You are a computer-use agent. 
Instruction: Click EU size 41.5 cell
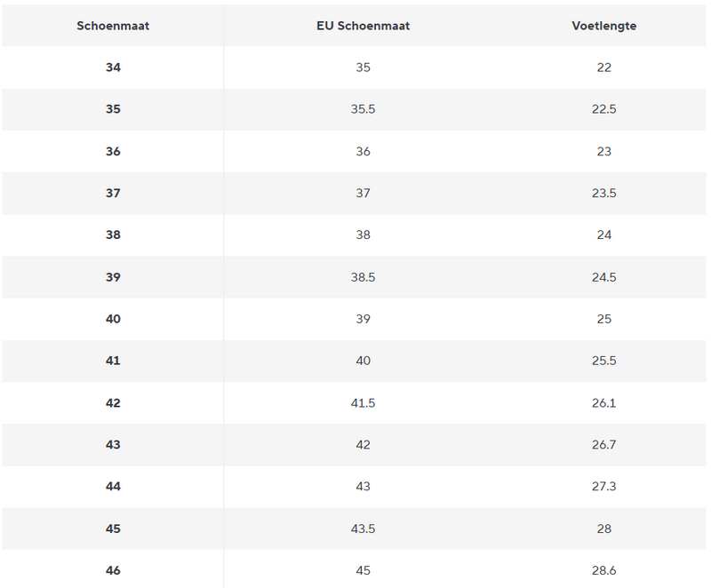click(362, 402)
